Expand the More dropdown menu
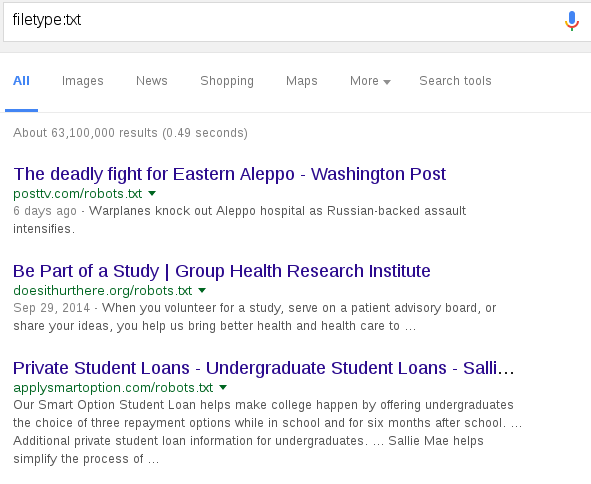 coord(370,81)
